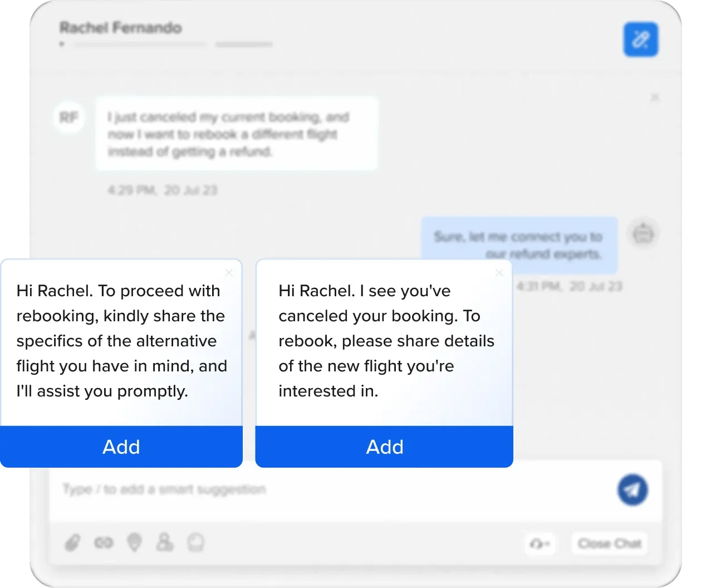Click the chat bubble icon in the toolbar
This screenshot has width=711, height=588.
click(x=195, y=542)
